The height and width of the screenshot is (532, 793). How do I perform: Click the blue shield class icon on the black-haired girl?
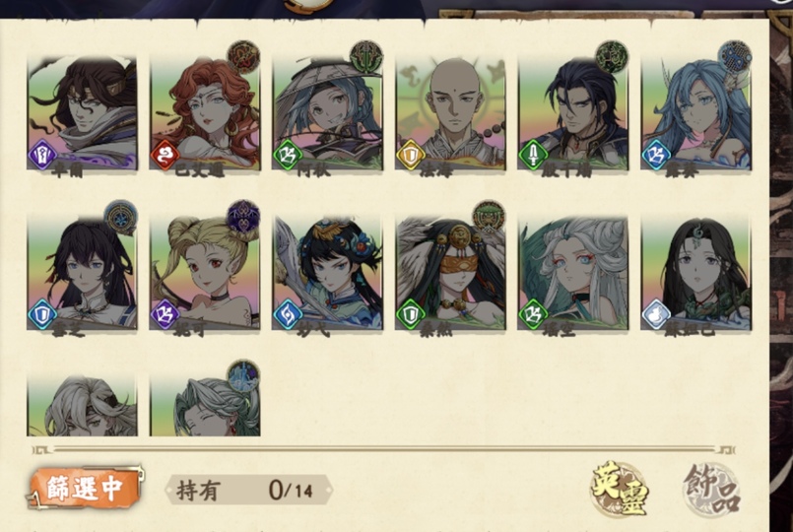pos(42,313)
